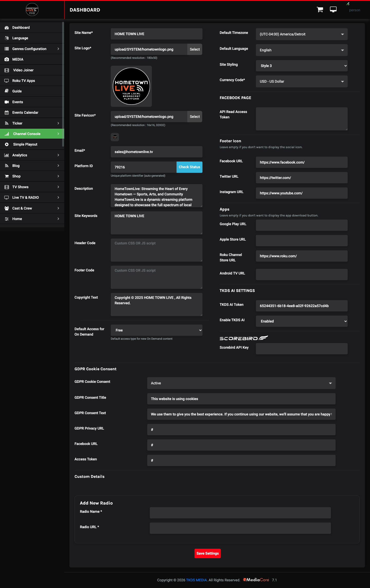Click the Language translate icon
Screen dimensions: 370x588
click(7, 38)
